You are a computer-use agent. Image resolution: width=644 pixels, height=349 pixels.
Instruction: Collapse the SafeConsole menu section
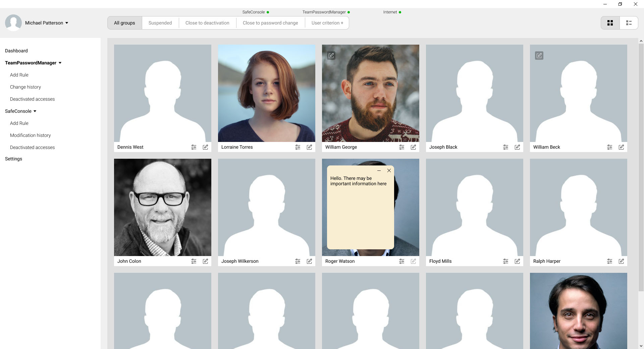[35, 111]
